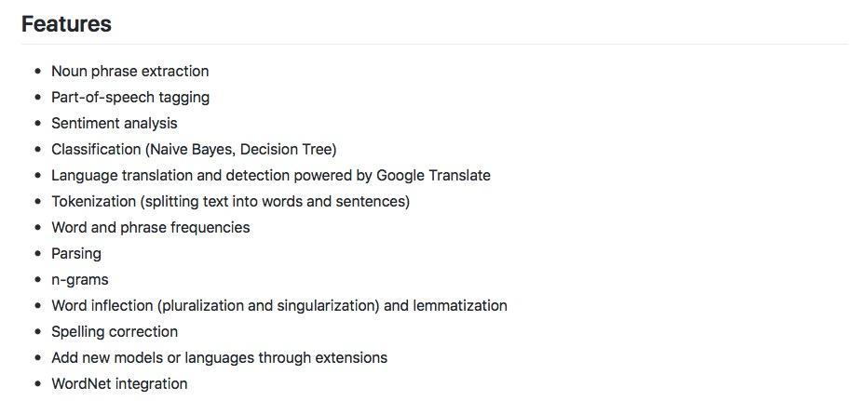
Task: Click the Parsing list item
Action: (76, 253)
